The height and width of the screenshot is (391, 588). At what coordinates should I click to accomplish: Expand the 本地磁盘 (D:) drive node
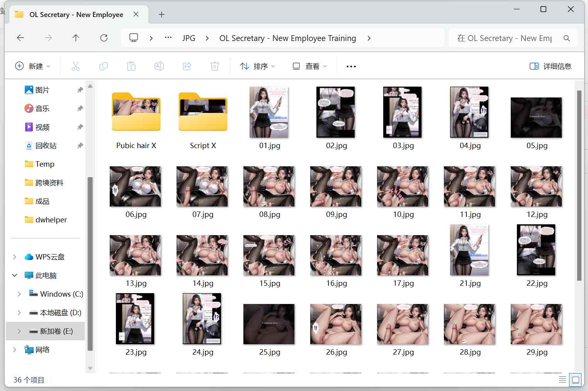[x=19, y=313]
